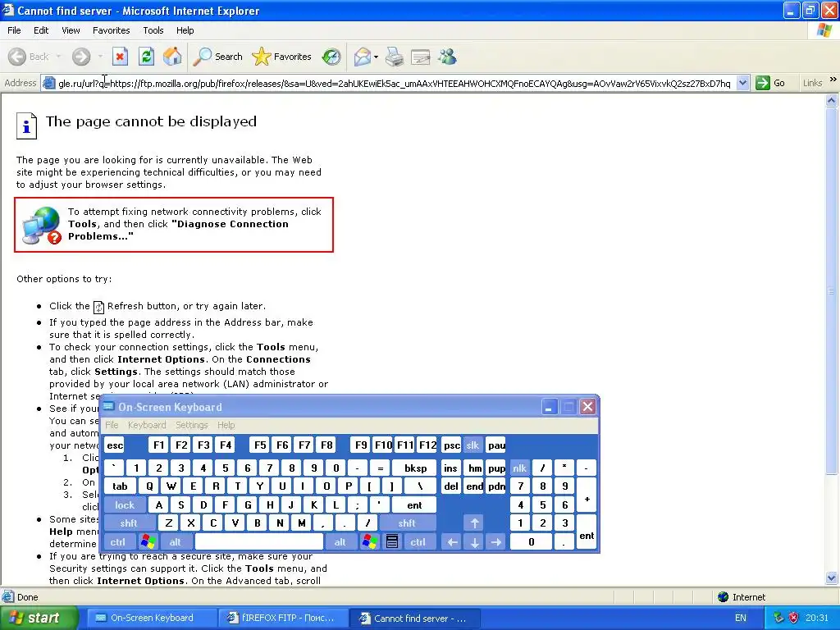Open the Settings menu in On-Screen Keyboard

click(x=191, y=425)
